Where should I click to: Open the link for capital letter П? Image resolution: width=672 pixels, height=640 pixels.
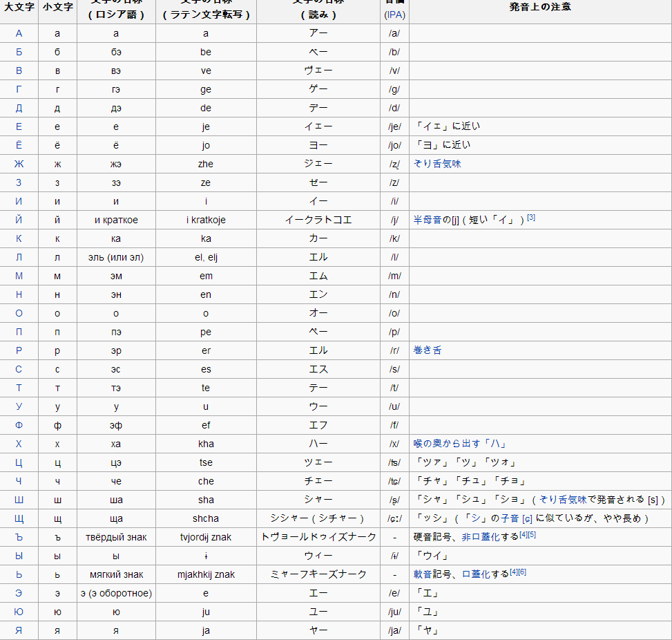pyautogui.click(x=19, y=332)
